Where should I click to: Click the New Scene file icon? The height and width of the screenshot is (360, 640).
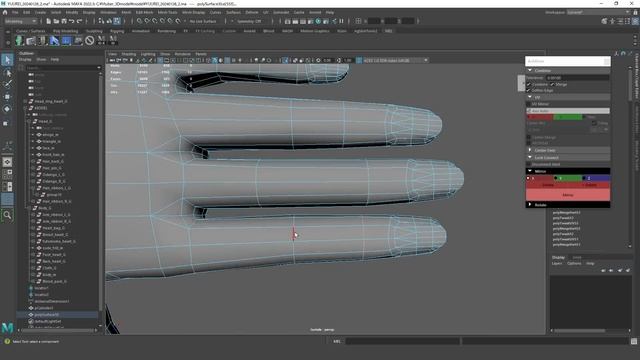pyautogui.click(x=49, y=21)
